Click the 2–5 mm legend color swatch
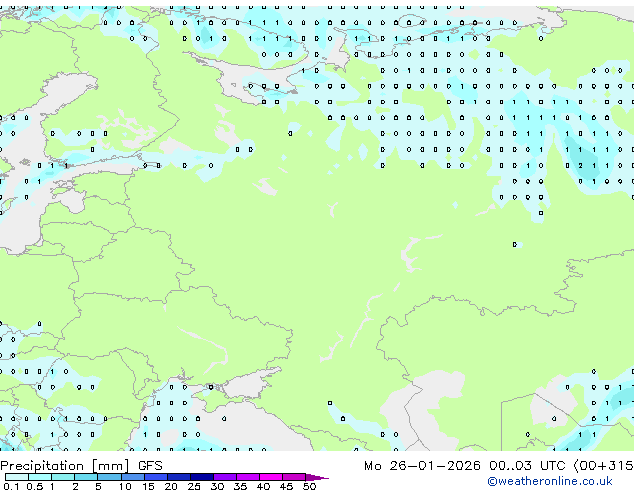634x490 pixels. (x=86, y=477)
